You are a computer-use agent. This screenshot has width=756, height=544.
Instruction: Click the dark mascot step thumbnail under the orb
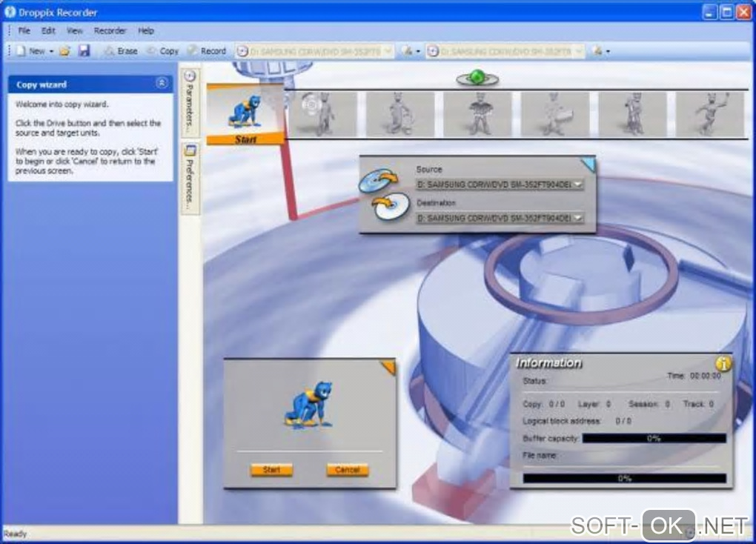pyautogui.click(x=478, y=114)
